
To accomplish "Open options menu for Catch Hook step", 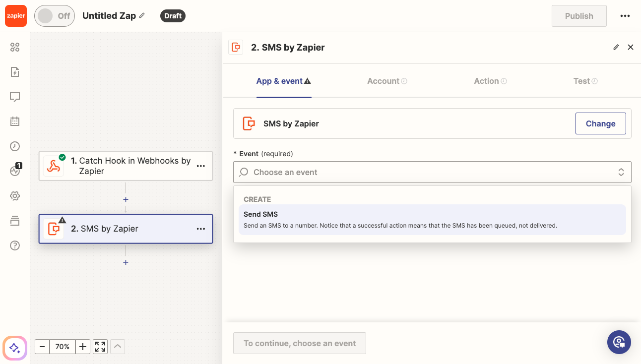I will (x=201, y=166).
